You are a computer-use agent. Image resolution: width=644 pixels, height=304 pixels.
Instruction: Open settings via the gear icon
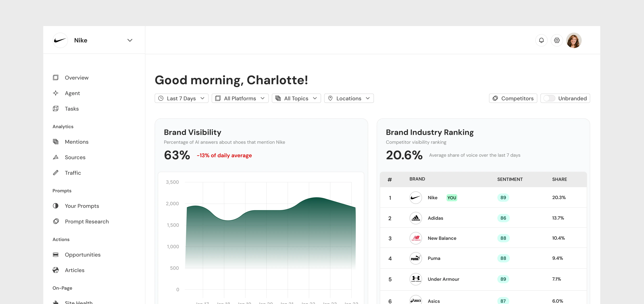tap(557, 40)
